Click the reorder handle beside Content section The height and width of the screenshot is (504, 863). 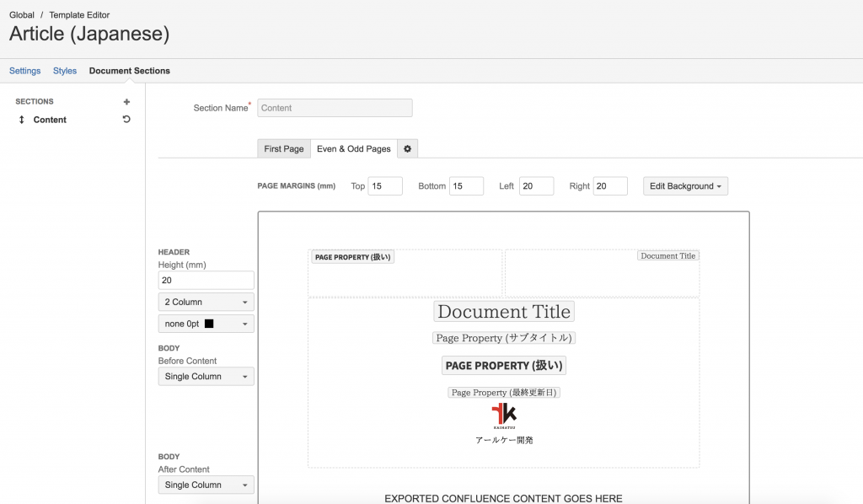pyautogui.click(x=21, y=120)
